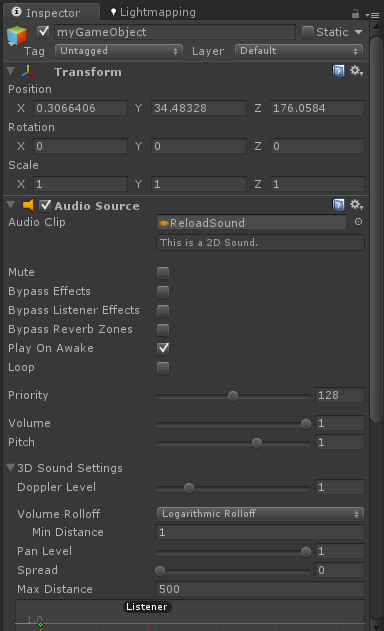
Task: Click the Doppler Level slider handle
Action: 189,488
